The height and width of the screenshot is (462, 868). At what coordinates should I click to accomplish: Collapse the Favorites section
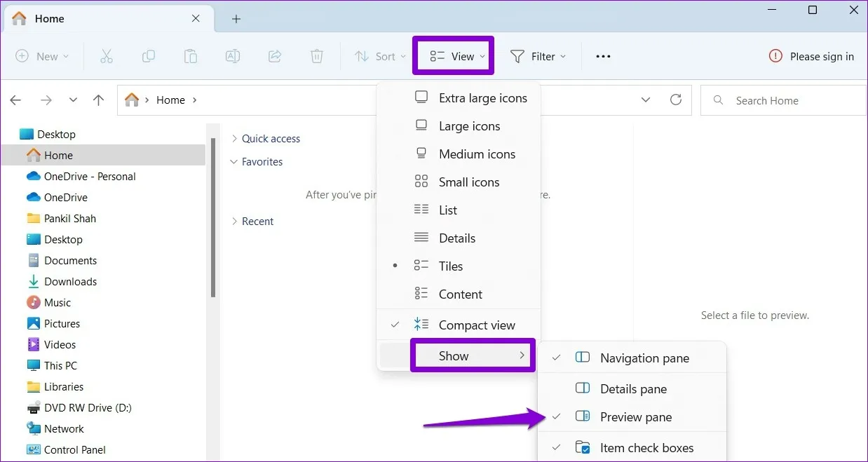coord(233,161)
